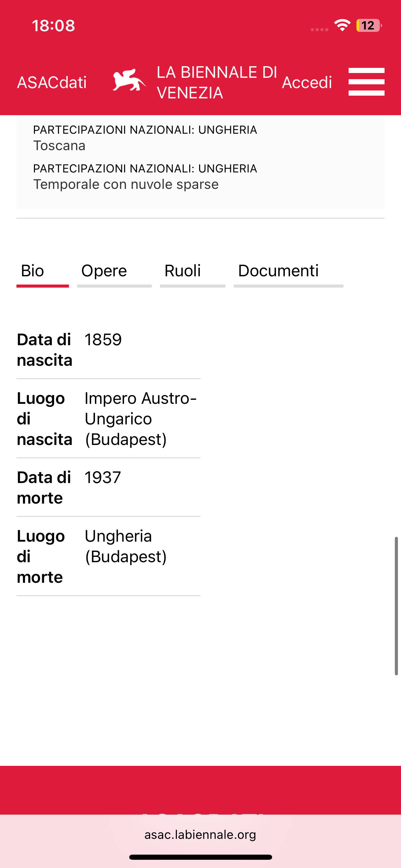Open the Documenti tab
The width and height of the screenshot is (401, 868).
point(278,271)
